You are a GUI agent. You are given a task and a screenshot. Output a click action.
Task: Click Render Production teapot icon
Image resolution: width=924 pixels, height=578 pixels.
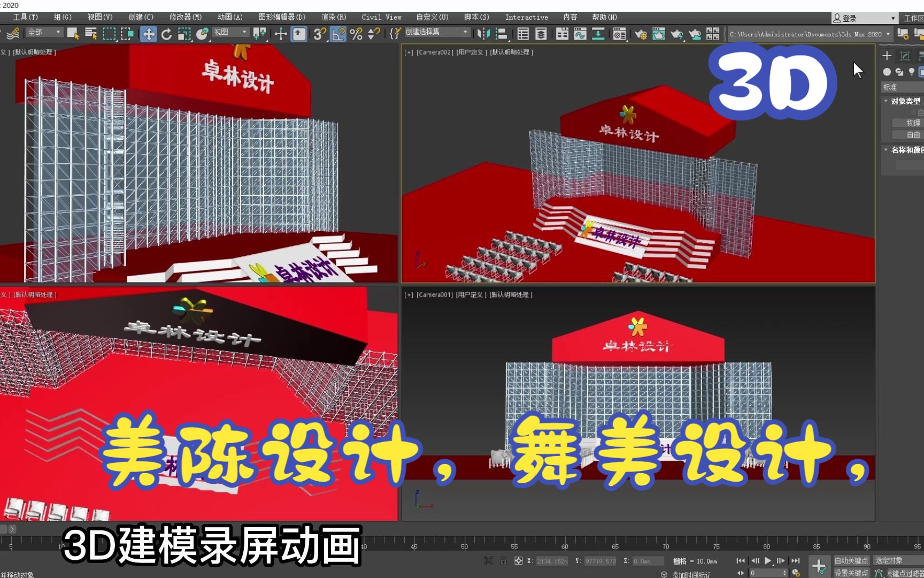tap(677, 34)
